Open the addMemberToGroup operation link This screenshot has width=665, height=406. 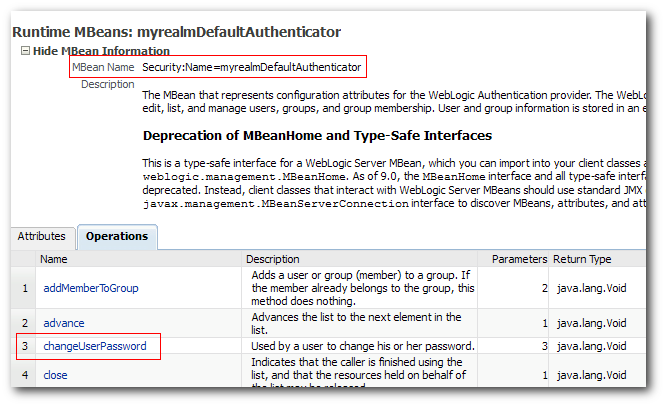pyautogui.click(x=91, y=288)
